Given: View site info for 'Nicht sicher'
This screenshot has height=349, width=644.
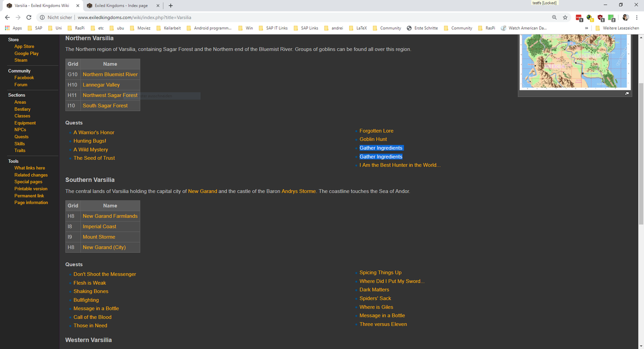Looking at the screenshot, I should (56, 17).
